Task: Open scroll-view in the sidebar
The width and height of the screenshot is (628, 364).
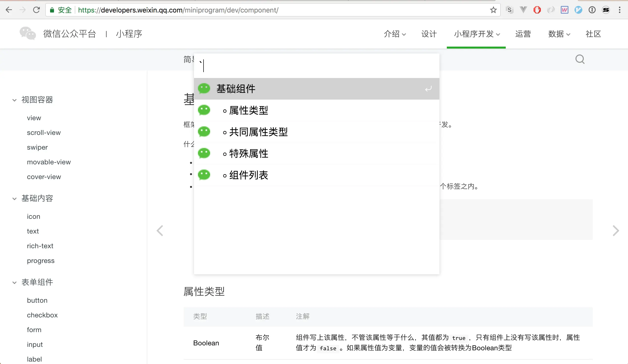Action: pos(44,132)
